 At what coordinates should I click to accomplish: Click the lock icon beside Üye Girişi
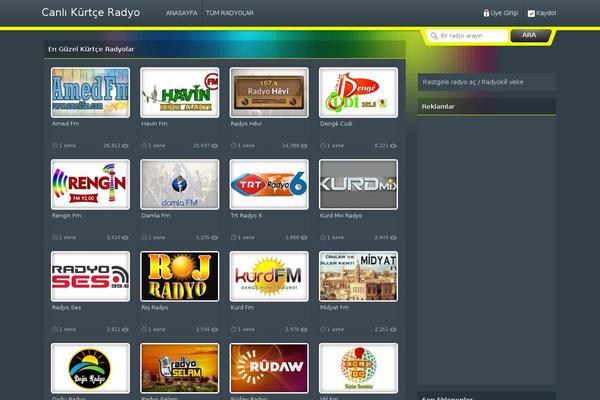486,13
